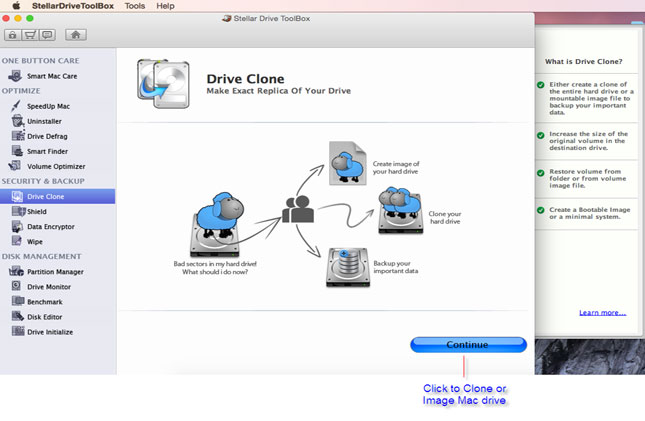Screen dimensions: 645x421
Task: Click the SpeedUp Mac icon
Action: [16, 106]
